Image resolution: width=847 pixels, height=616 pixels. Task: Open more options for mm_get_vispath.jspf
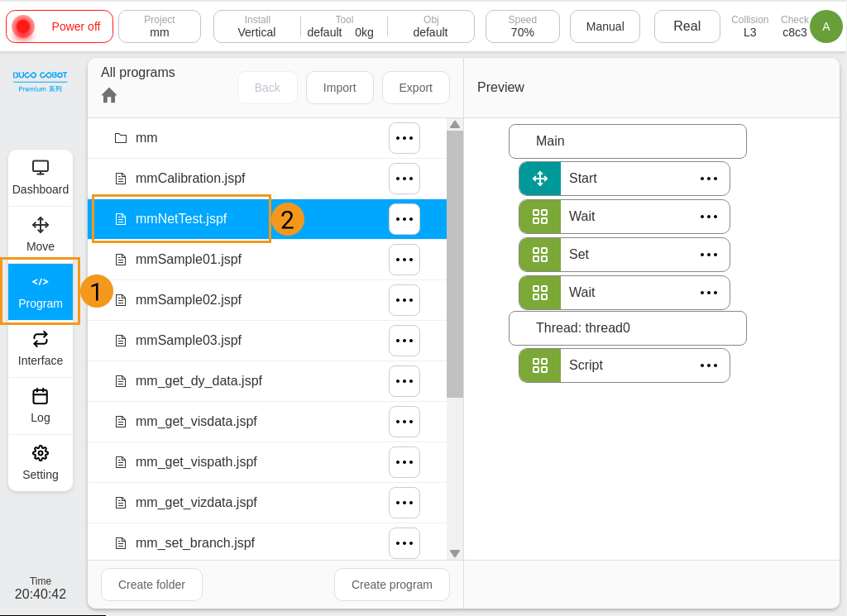pyautogui.click(x=404, y=462)
